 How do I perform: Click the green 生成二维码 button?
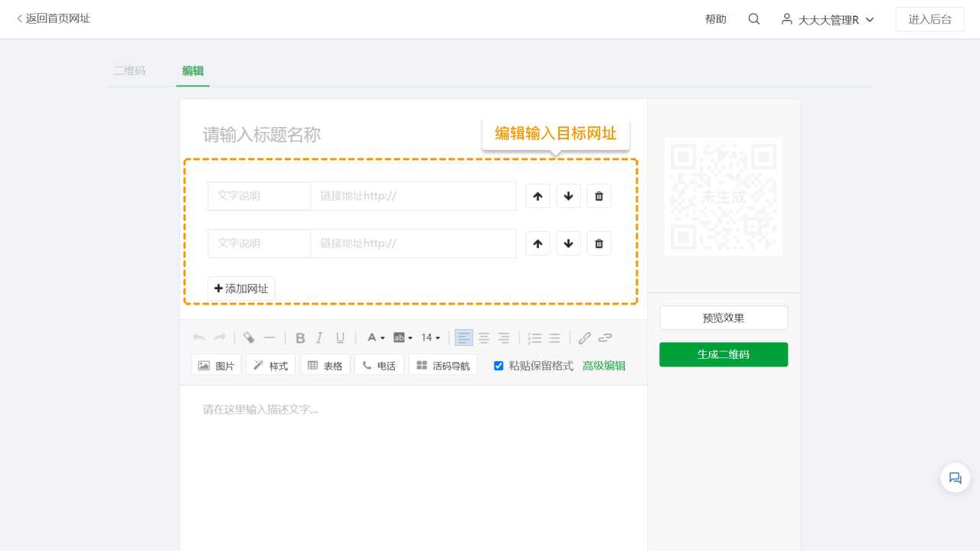pyautogui.click(x=724, y=354)
